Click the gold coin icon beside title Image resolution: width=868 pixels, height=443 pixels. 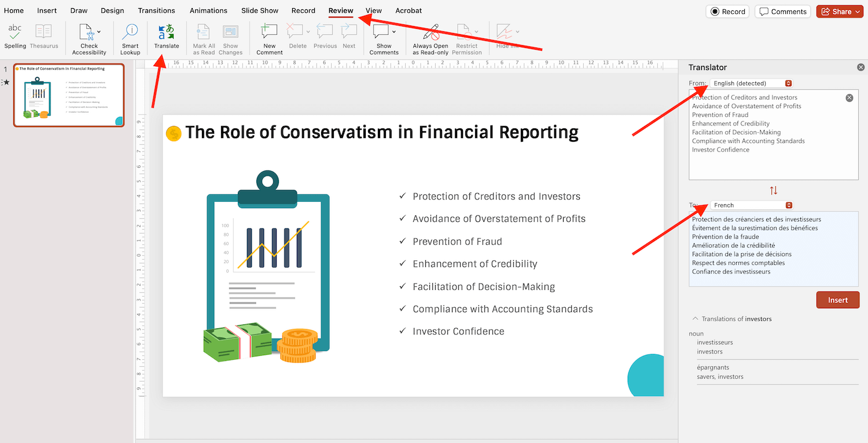174,134
